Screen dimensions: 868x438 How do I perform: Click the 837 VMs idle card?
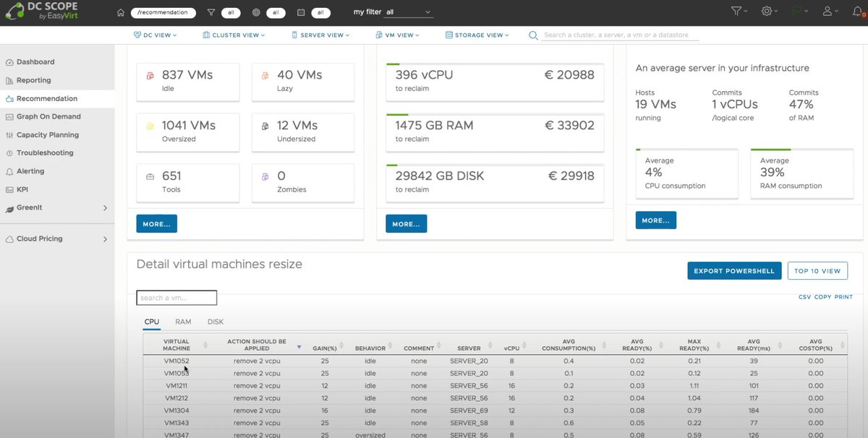pos(187,81)
